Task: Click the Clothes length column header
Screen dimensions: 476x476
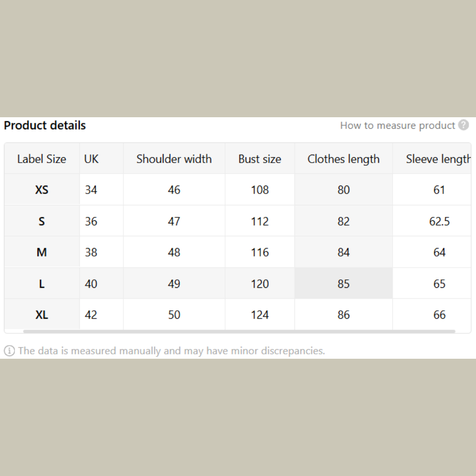Action: (343, 159)
